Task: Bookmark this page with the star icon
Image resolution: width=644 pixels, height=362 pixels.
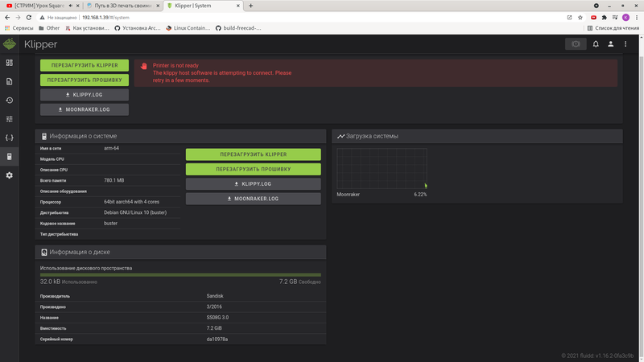Action: click(580, 17)
